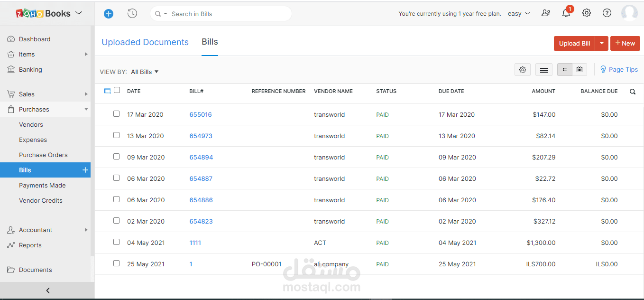Click the Zoho Books logo
Viewport: 644px width, 300px height.
point(44,13)
